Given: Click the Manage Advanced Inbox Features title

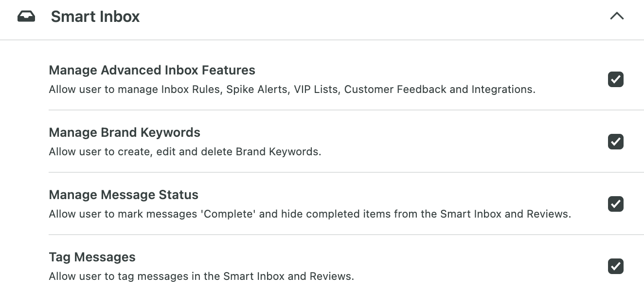Looking at the screenshot, I should click(152, 70).
